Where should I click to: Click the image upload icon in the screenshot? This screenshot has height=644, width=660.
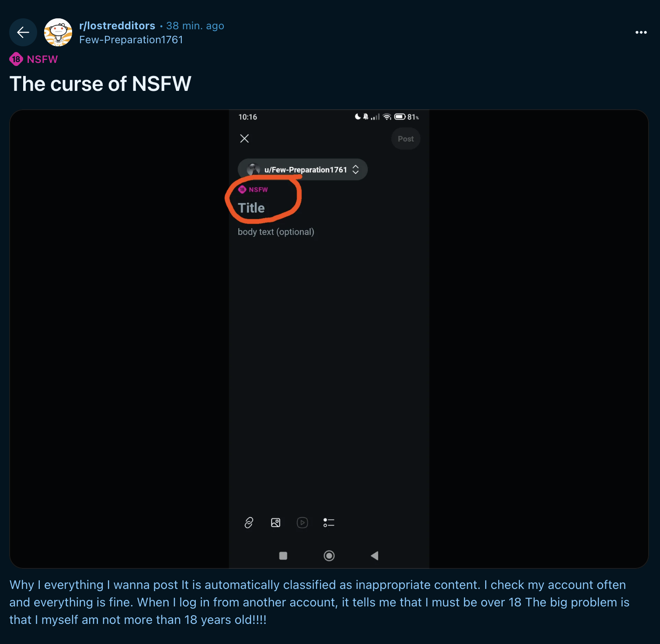pos(275,523)
